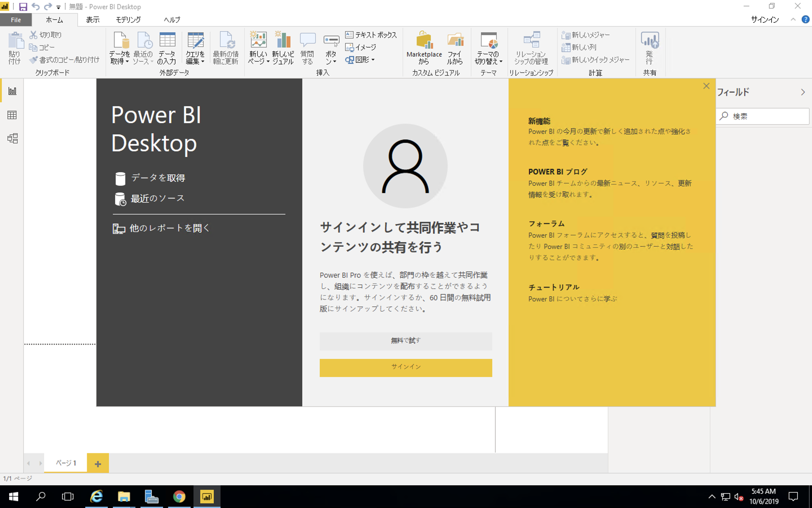Image resolution: width=812 pixels, height=508 pixels.
Task: Click 書式のコピー/貼り付け format painter
Action: [64, 60]
